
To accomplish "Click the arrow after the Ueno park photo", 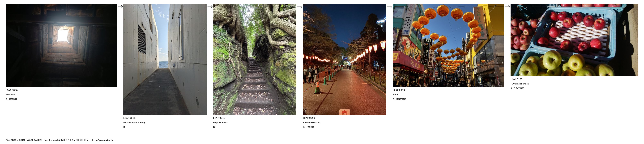I will (389, 7).
